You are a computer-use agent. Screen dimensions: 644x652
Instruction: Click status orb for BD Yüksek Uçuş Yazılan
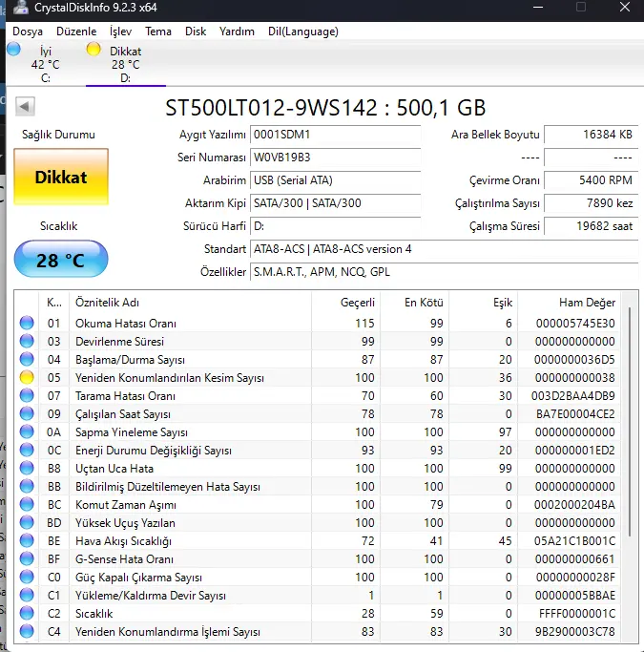pos(27,523)
